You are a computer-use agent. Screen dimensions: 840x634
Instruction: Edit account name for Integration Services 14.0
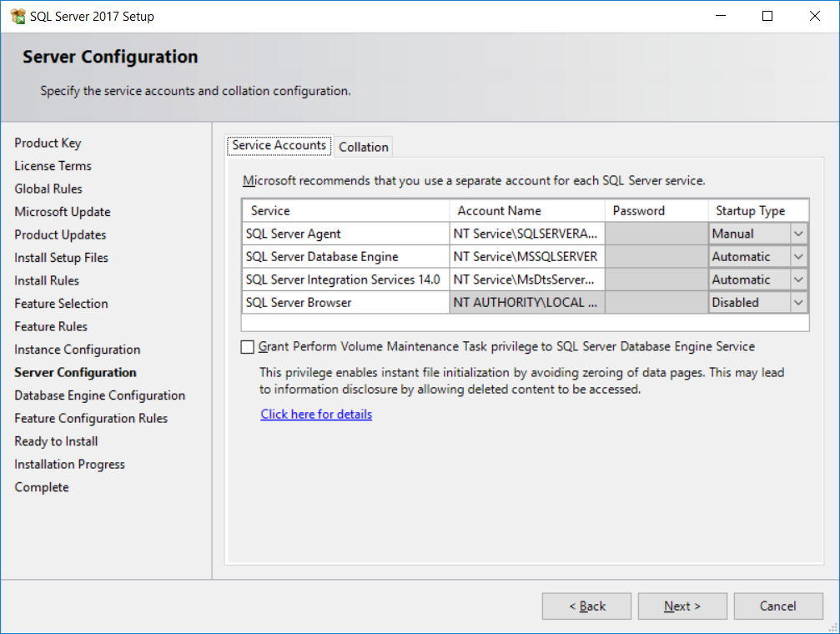point(527,279)
